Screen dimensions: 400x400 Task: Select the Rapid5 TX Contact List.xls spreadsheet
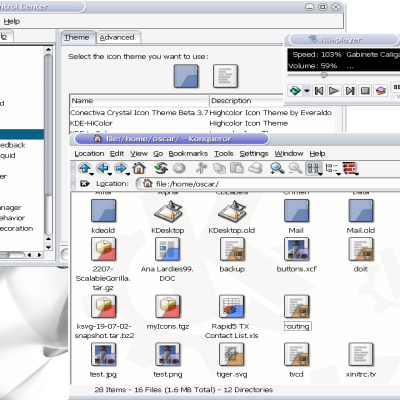coord(232,317)
